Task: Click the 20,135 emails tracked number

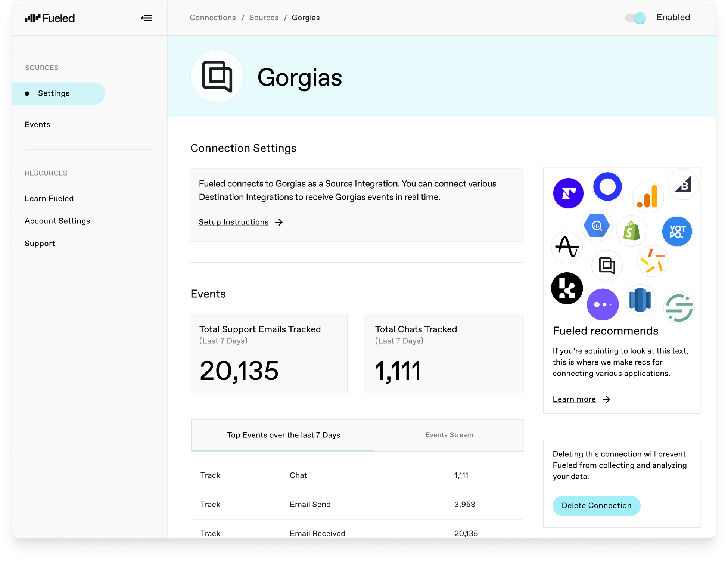Action: point(239,371)
